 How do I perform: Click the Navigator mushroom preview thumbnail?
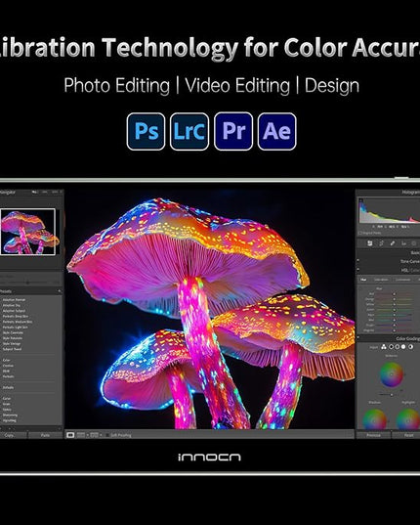[28, 232]
